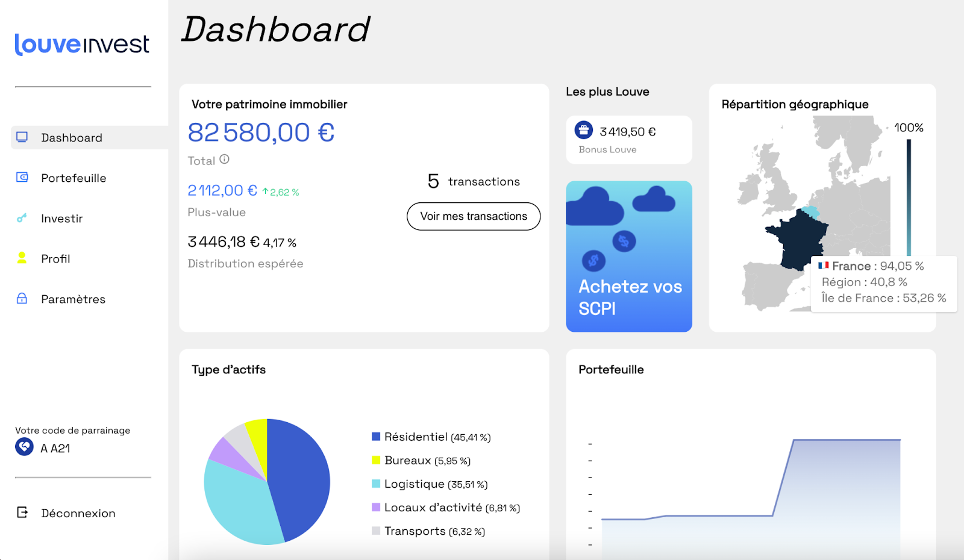Click the map's 100% color scale bar
This screenshot has width=964, height=560.
point(909,198)
